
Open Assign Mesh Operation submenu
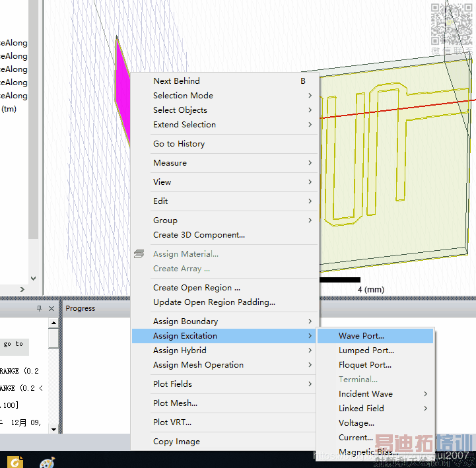pos(224,365)
